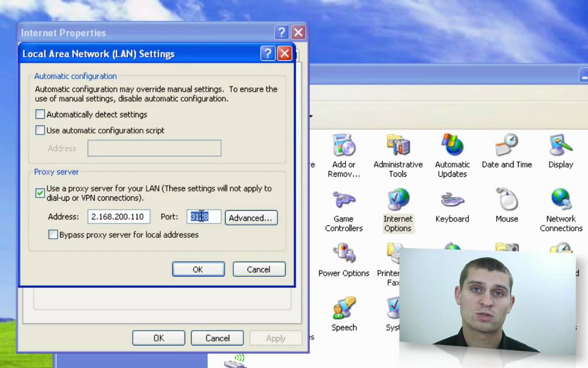Open the Add or Remove Programs icon
Image resolution: width=588 pixels, height=368 pixels.
coord(344,155)
